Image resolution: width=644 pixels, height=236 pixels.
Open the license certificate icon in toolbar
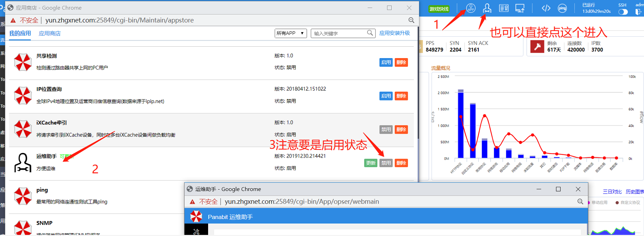(x=504, y=8)
